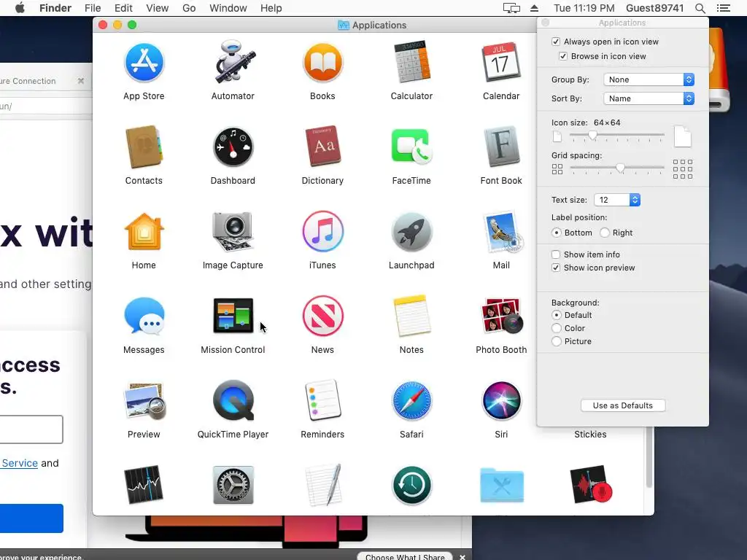Click the Safari compass icon
The width and height of the screenshot is (747, 560).
click(411, 400)
